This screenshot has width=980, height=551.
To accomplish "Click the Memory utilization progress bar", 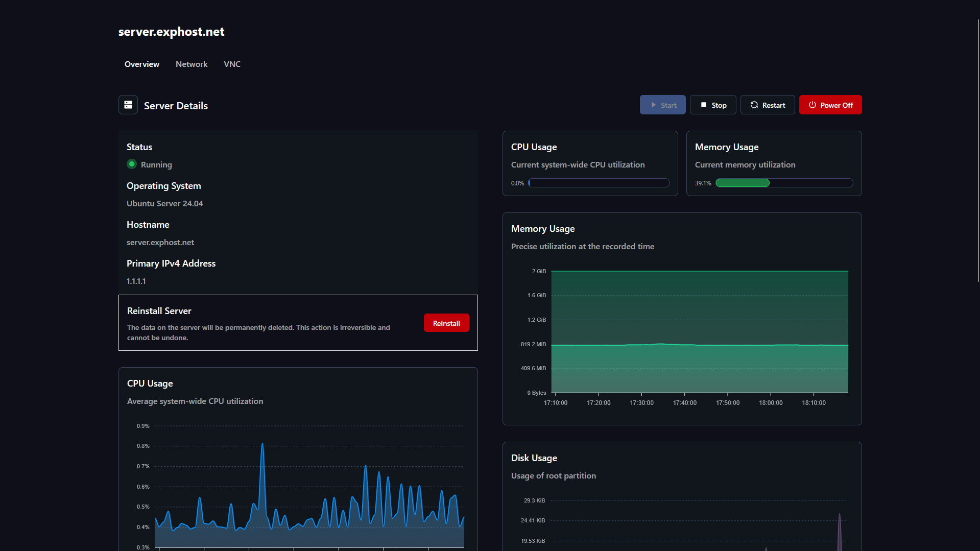I will [x=784, y=183].
